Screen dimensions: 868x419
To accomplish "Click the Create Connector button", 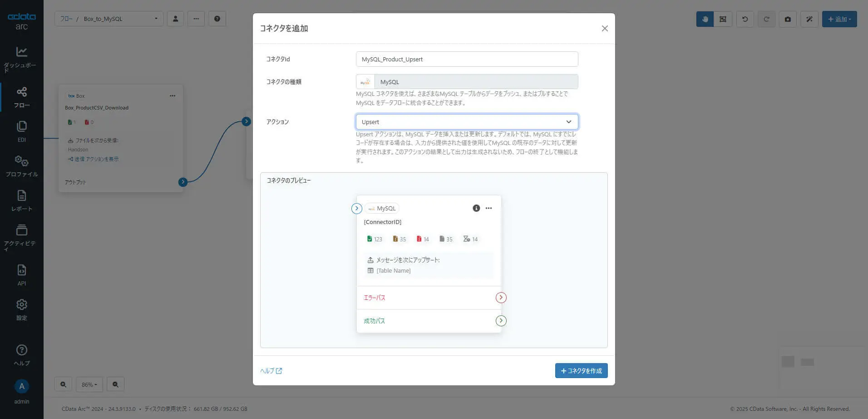I will tap(581, 371).
